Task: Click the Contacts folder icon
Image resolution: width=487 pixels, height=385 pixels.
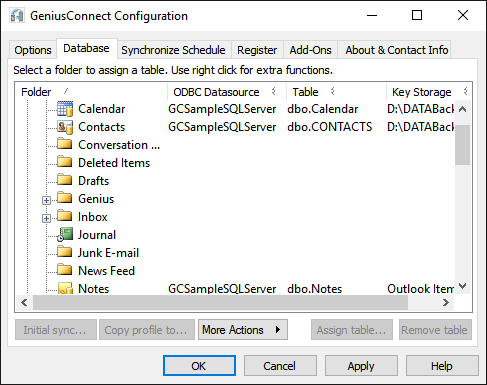Action: (65, 127)
